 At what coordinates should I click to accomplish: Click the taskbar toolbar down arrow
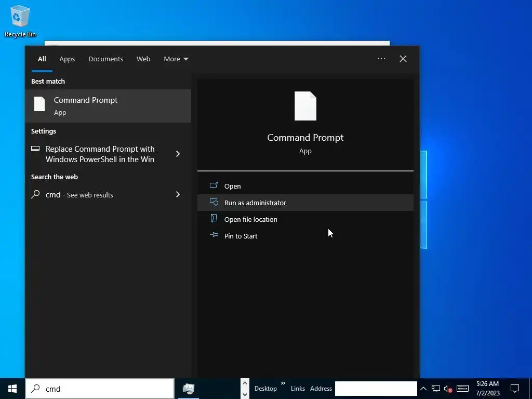[x=245, y=395]
